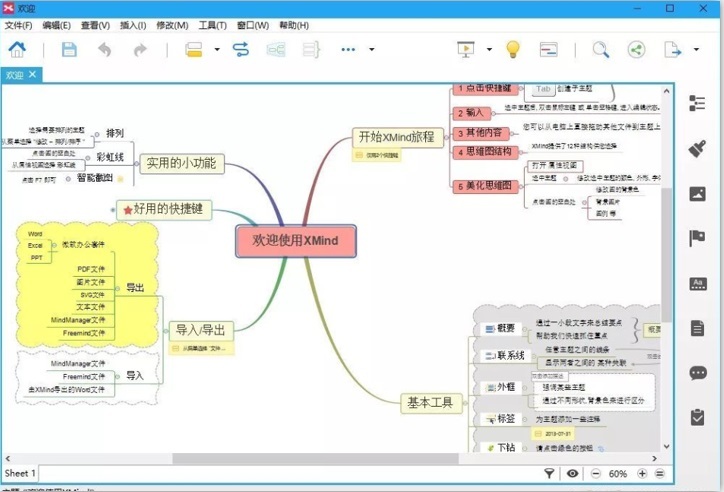Open the dropdown arrow beside topic icon
Image resolution: width=724 pixels, height=492 pixels.
(217, 49)
